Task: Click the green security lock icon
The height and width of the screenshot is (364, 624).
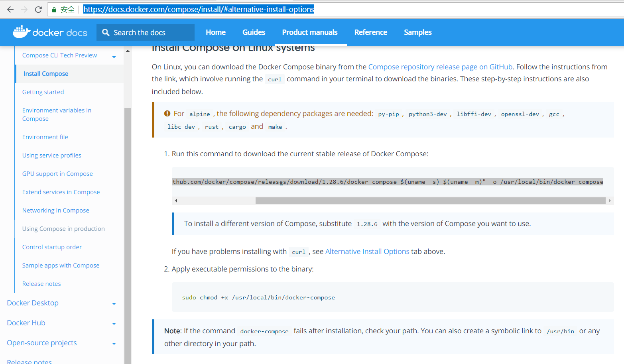Action: coord(54,10)
